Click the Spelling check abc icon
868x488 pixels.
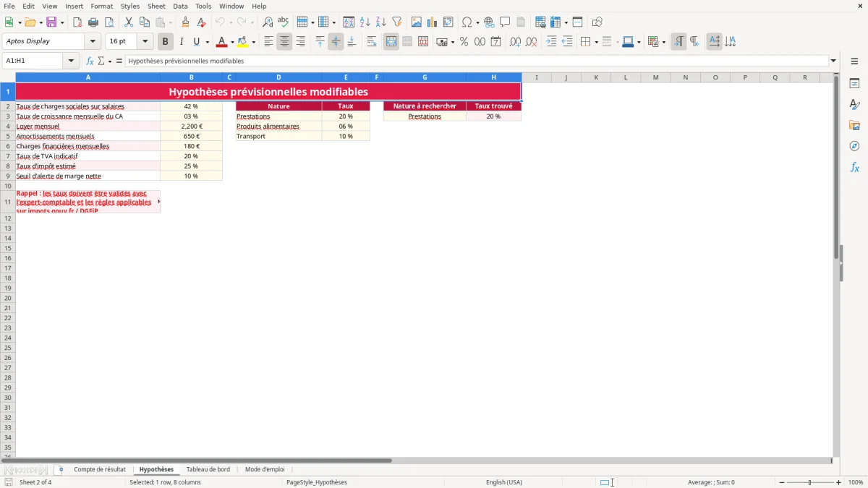(284, 22)
